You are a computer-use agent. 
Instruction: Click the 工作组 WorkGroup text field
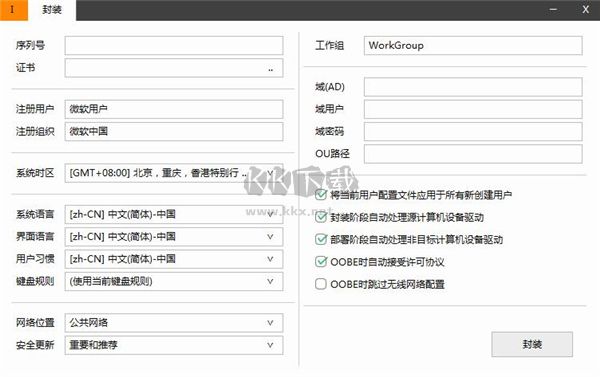[473, 46]
